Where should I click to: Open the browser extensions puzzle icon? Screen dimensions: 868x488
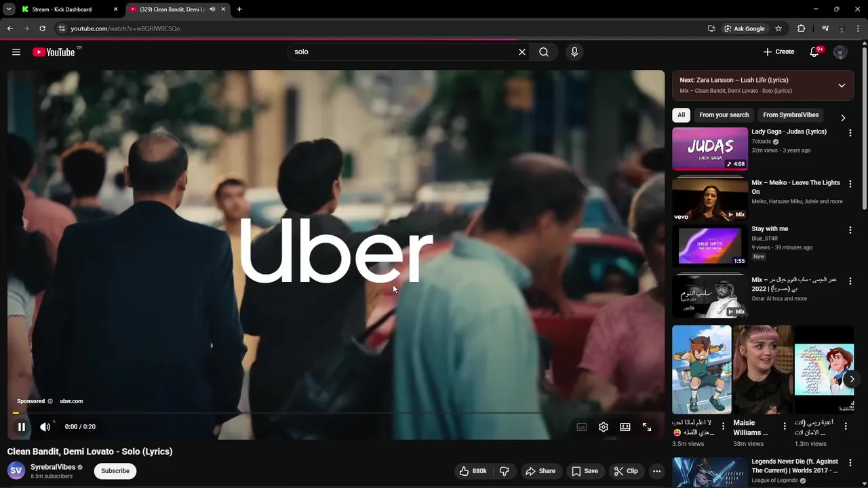point(802,28)
